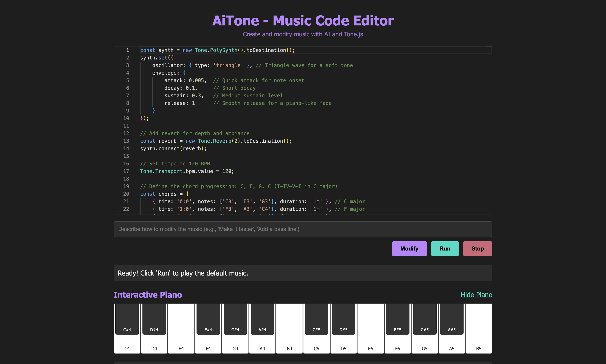Screen dimensions: 606x364
Task: Play the A#5 black piano key
Action: point(452,319)
